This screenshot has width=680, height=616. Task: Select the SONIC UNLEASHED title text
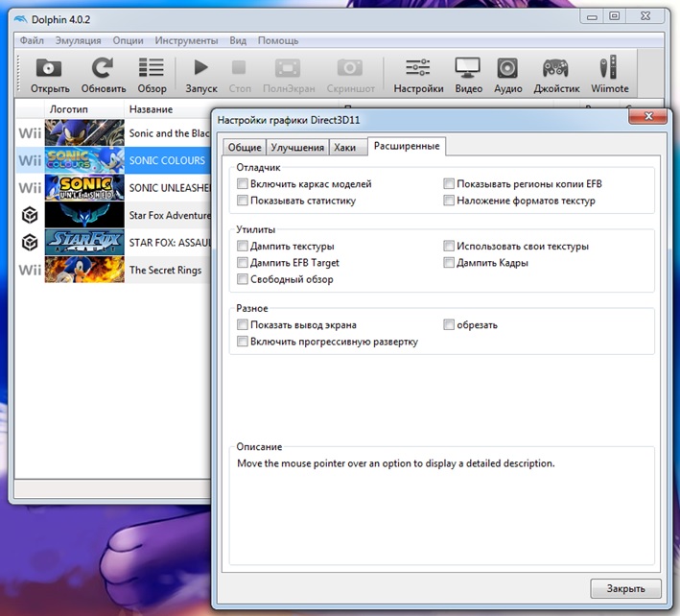click(x=170, y=188)
